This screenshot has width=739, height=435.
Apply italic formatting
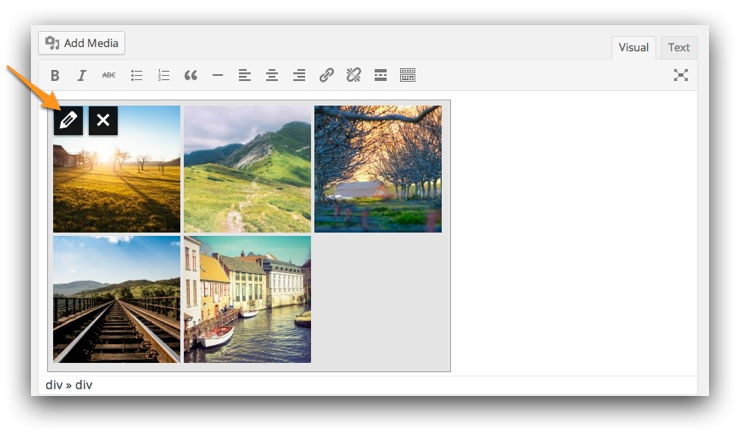(x=82, y=75)
